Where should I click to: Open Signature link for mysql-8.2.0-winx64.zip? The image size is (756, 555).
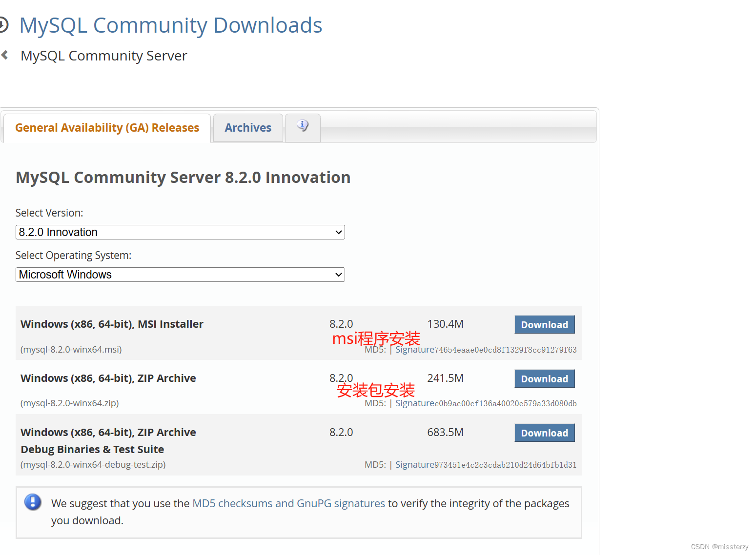click(414, 403)
